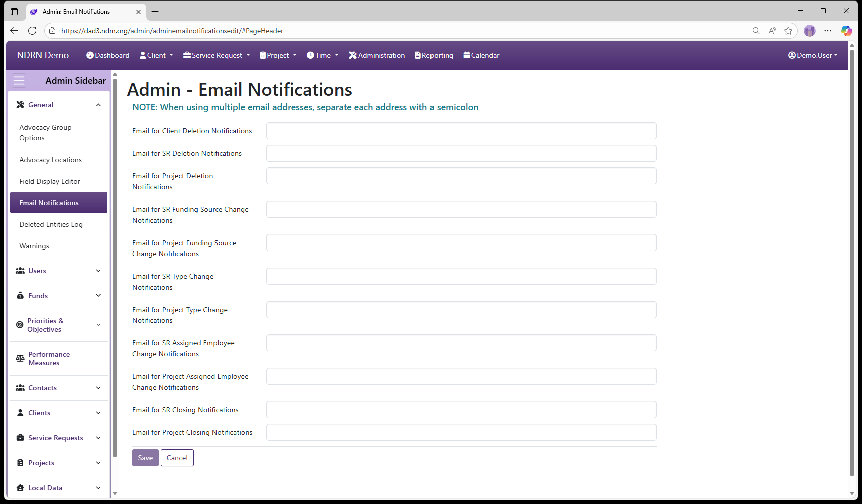Open Warnings in the sidebar
Viewport: 862px width, 504px height.
click(x=59, y=246)
